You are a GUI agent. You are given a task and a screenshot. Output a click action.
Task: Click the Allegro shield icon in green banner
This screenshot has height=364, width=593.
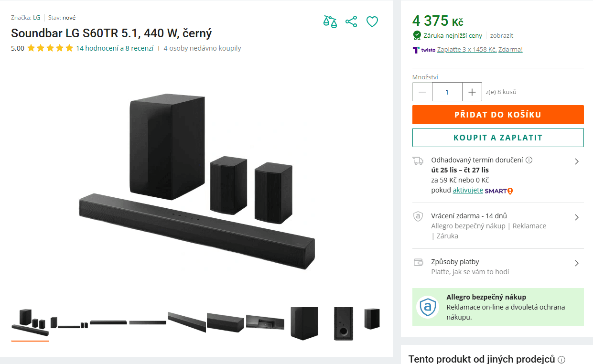(427, 308)
